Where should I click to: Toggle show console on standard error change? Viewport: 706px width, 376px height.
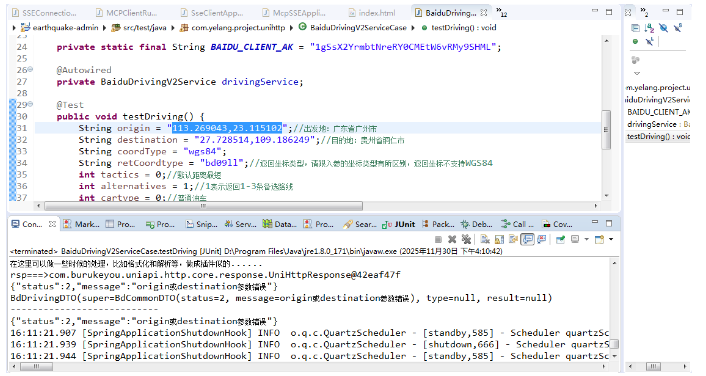coord(542,239)
